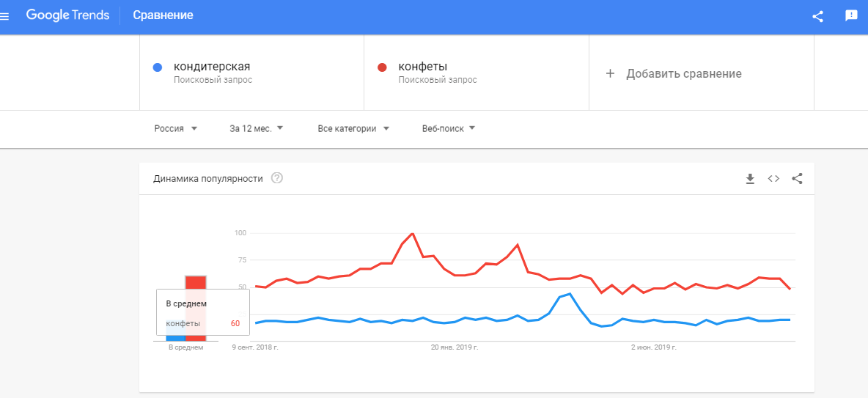
Task: Click the Сравнение page title
Action: click(x=163, y=15)
